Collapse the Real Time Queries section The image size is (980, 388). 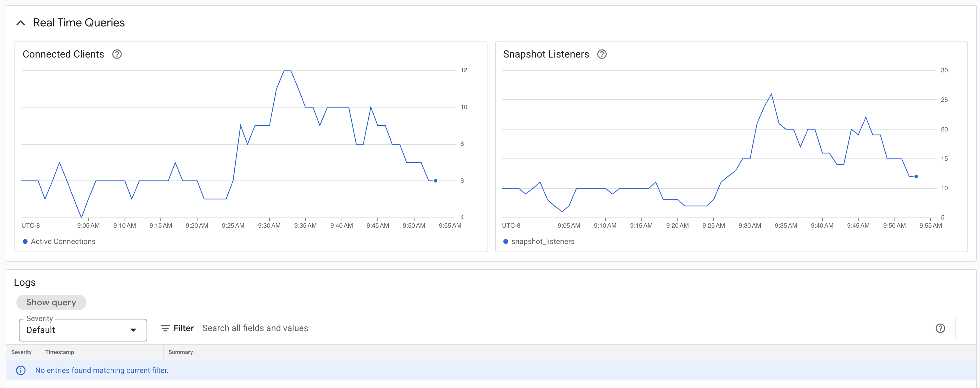click(x=21, y=23)
